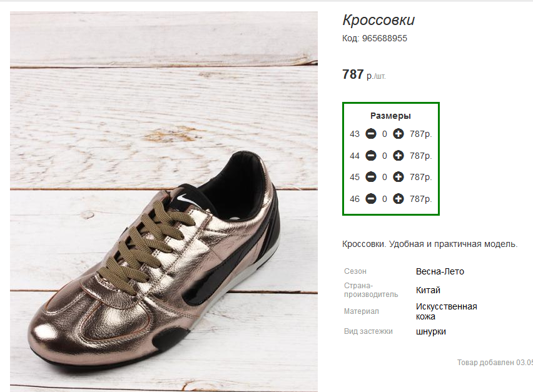Image resolution: width=533 pixels, height=392 pixels.
Task: Click the Искусственная кожа material value
Action: pyautogui.click(x=446, y=311)
